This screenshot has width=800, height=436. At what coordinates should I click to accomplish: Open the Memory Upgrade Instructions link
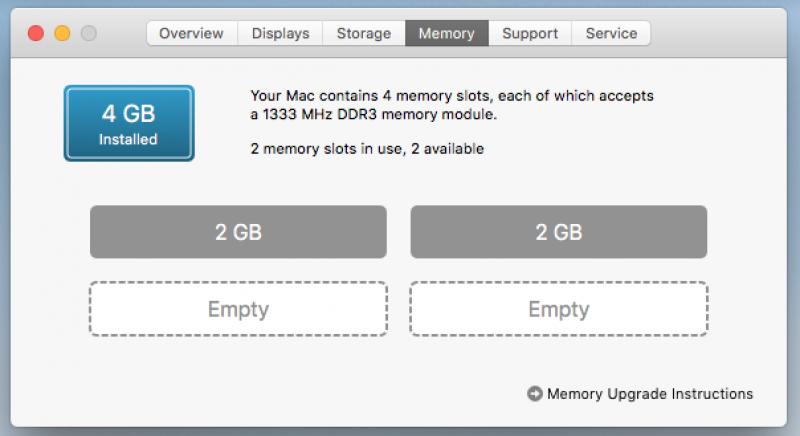click(x=649, y=394)
